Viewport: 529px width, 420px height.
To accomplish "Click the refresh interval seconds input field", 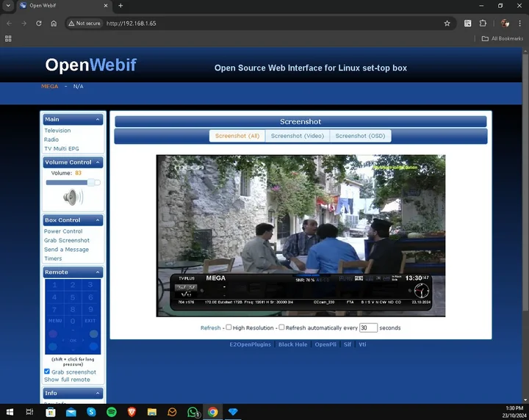I will point(368,328).
